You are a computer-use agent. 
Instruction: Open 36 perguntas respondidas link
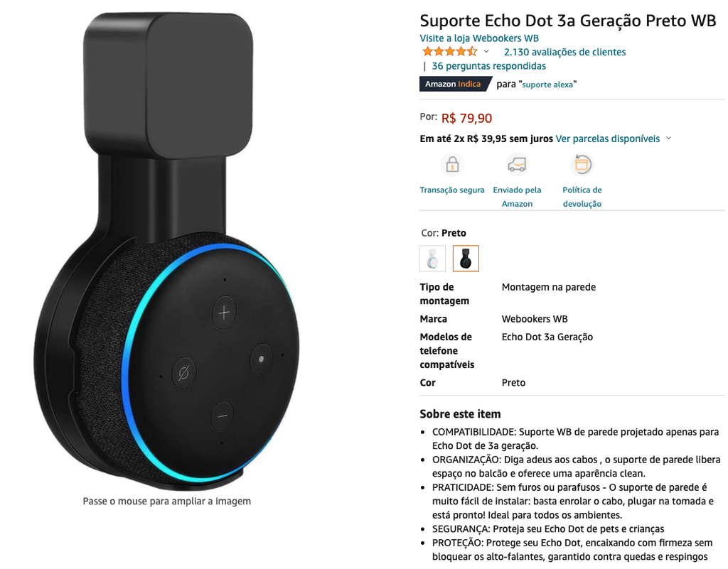tap(489, 66)
